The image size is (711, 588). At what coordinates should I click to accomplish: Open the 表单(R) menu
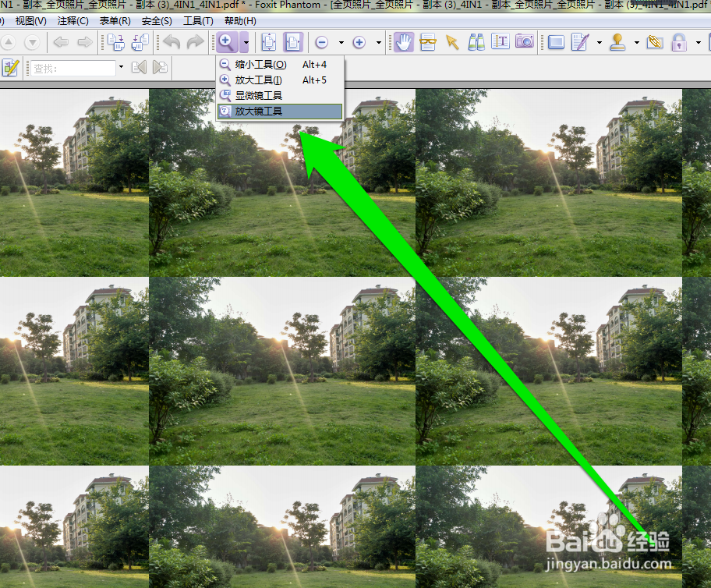pyautogui.click(x=115, y=21)
